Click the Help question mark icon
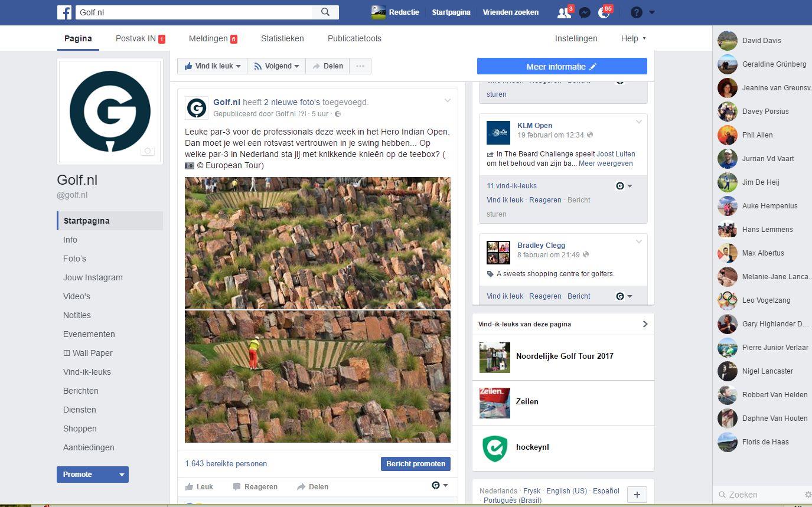Screen dimensions: 812x507 (636, 12)
